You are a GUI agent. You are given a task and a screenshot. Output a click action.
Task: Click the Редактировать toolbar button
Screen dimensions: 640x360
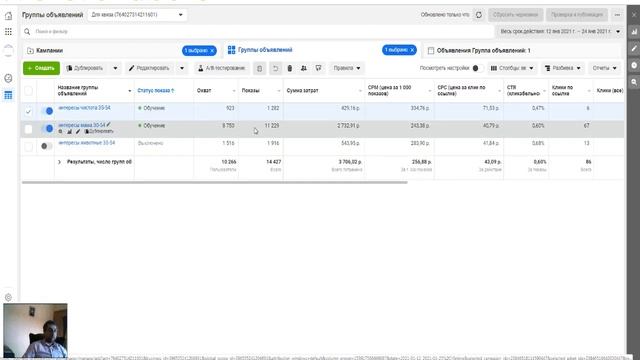coord(149,68)
